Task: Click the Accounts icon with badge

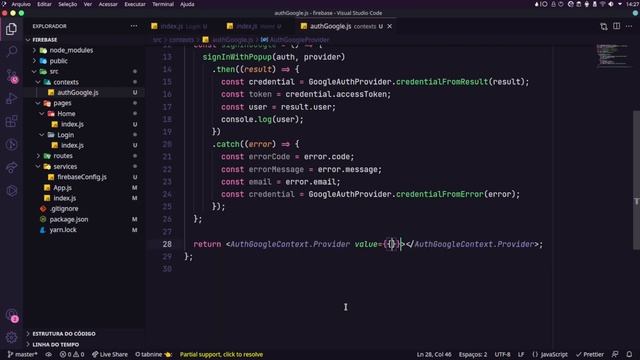Action: 11,315
